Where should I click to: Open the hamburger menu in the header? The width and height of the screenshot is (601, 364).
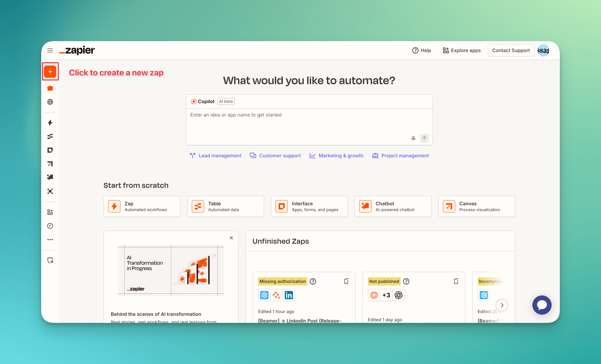[50, 50]
